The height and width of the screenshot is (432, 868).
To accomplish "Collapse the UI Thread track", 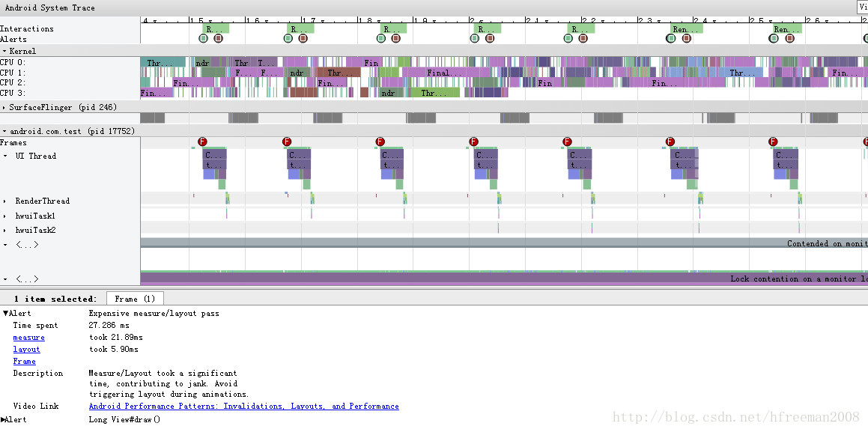I will point(5,156).
